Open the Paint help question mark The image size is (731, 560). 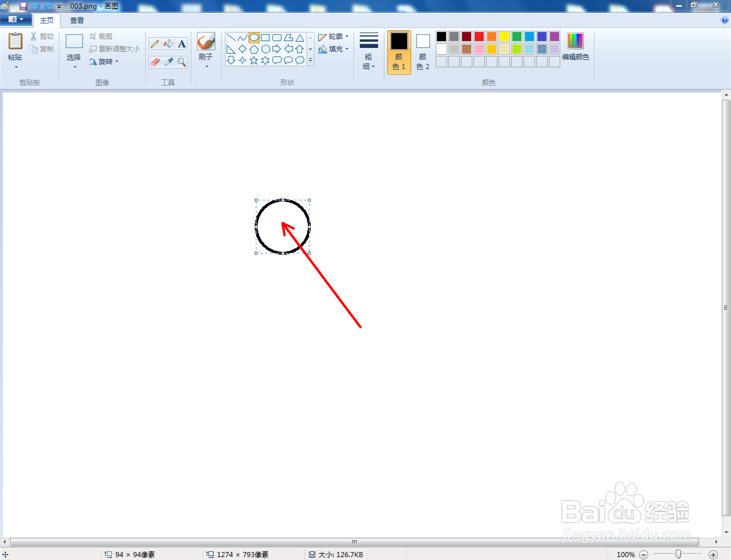click(725, 20)
